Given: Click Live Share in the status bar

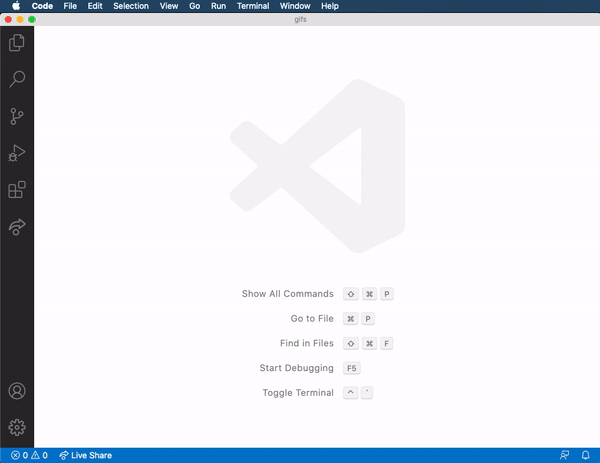Looking at the screenshot, I should point(85,455).
